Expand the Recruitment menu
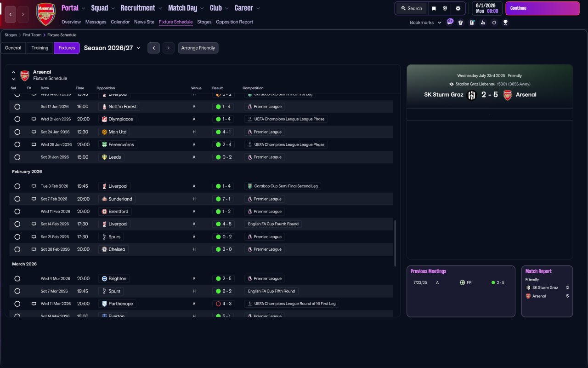 [x=141, y=8]
